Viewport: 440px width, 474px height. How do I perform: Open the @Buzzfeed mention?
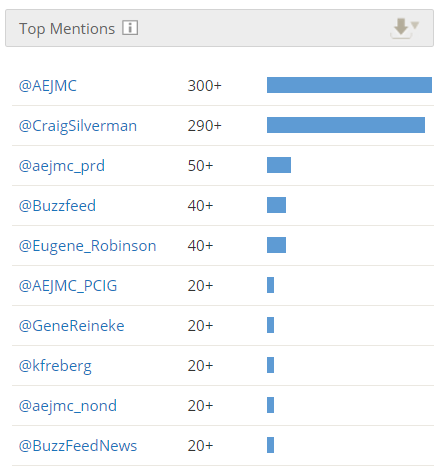[57, 206]
